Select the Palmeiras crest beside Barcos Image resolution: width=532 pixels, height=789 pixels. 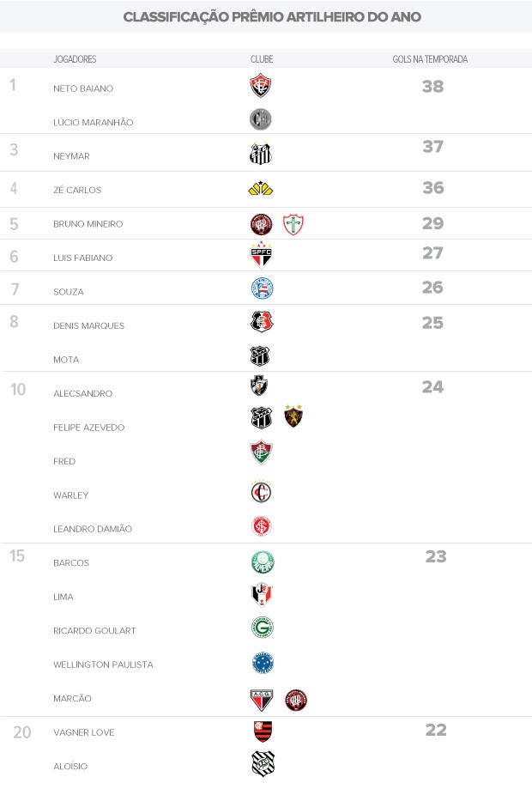click(x=262, y=562)
